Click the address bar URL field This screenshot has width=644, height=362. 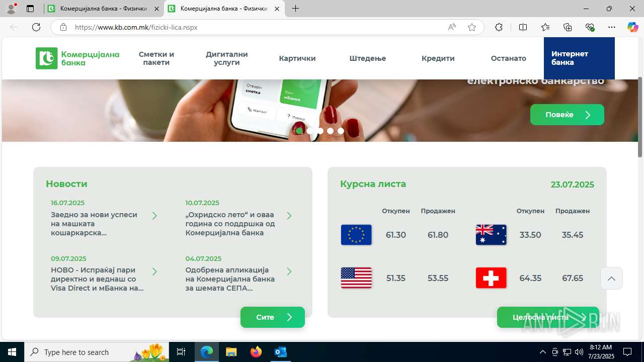click(252, 27)
